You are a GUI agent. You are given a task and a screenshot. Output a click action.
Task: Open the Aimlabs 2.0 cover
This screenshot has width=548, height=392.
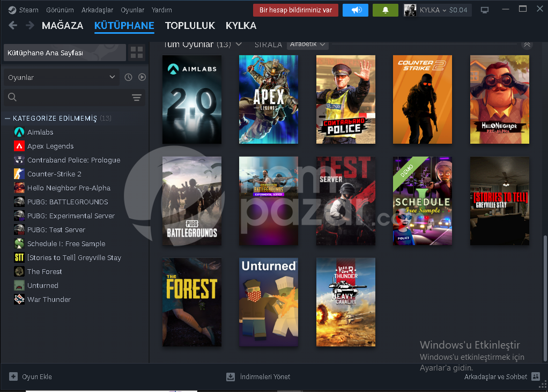(x=192, y=99)
